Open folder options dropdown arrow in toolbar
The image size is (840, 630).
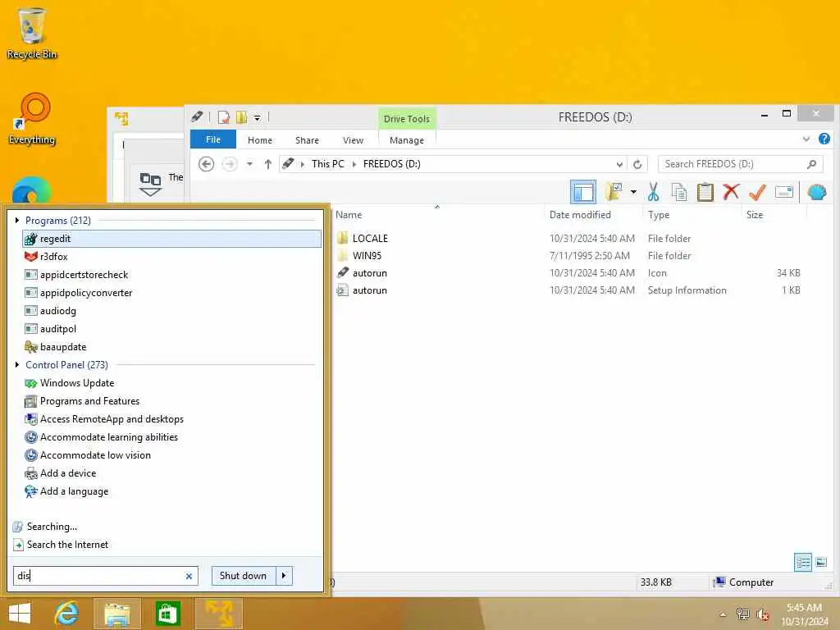tap(633, 192)
